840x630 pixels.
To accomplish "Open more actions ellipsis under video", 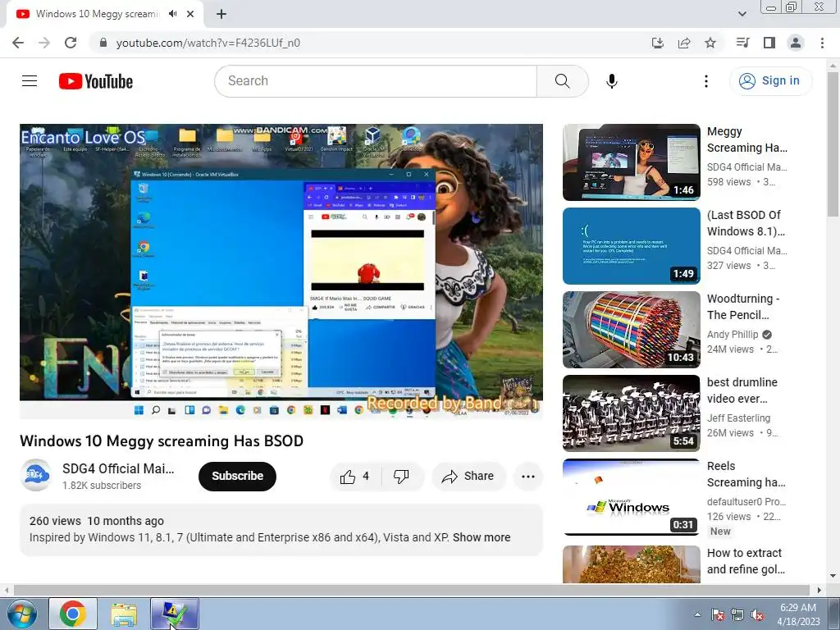I will [528, 477].
